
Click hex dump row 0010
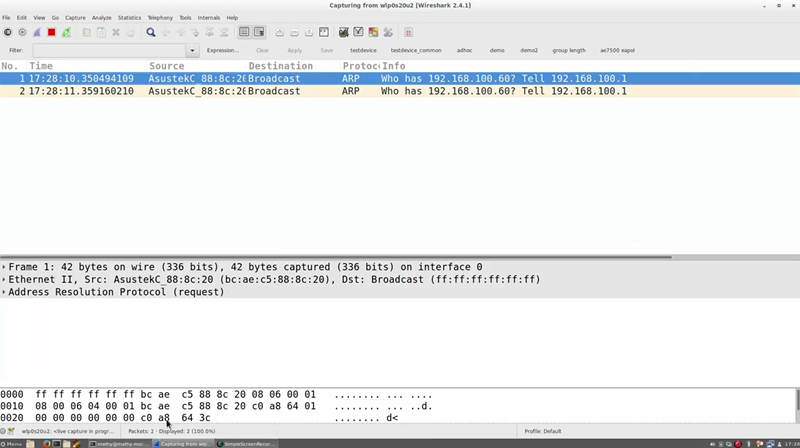coord(216,406)
